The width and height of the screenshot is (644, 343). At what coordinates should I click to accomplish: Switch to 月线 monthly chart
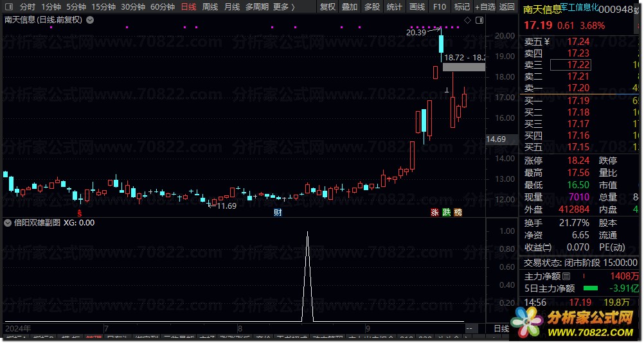coord(231,7)
